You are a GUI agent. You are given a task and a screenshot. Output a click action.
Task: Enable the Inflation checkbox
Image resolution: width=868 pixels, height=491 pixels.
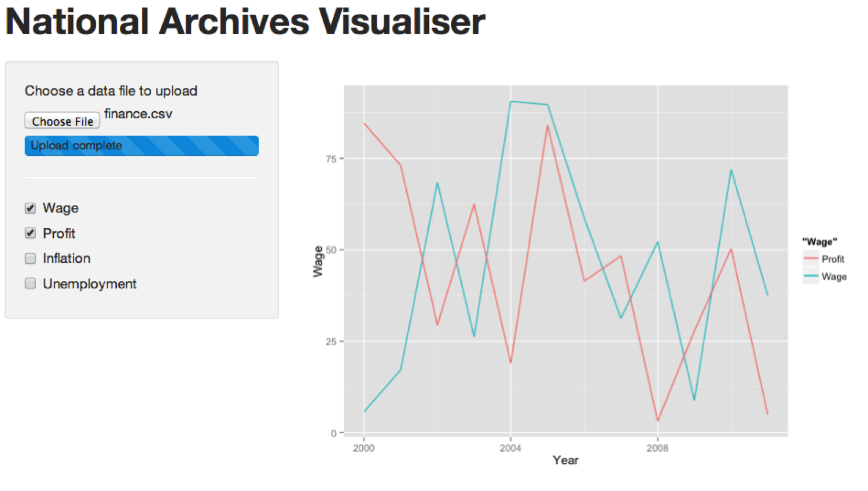coord(31,258)
